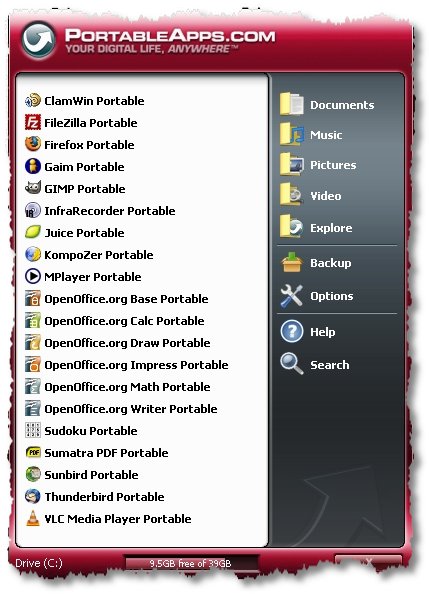The image size is (429, 594).
Task: Click the OpenOffice.org Writer Portable icon
Action: [x=33, y=408]
